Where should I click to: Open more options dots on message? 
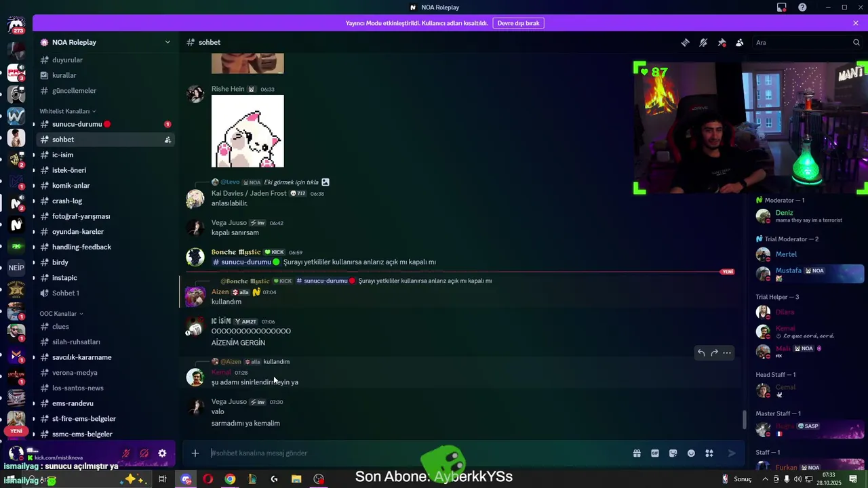[727, 352]
